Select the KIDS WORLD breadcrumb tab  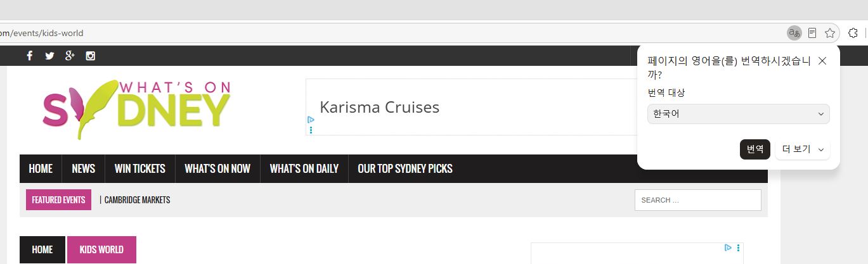point(101,249)
